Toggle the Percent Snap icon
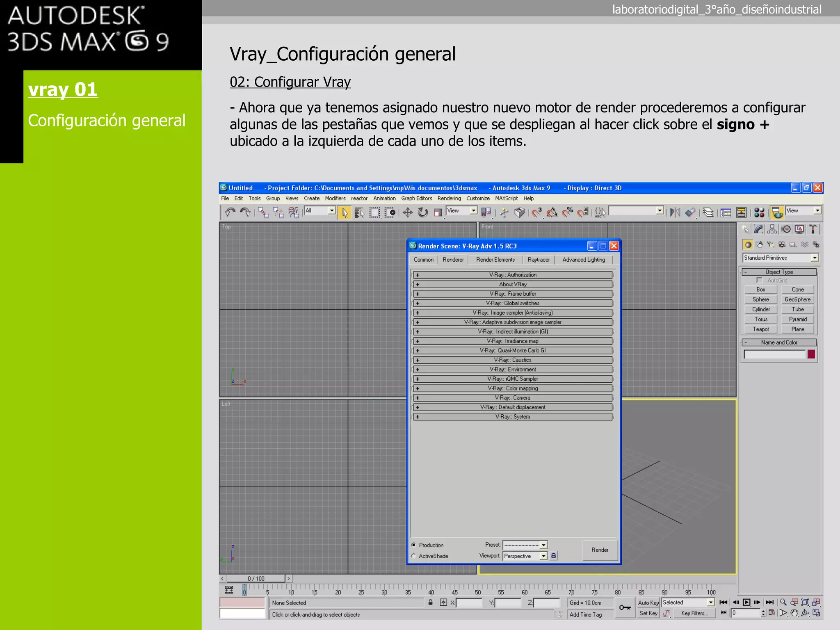 (568, 212)
